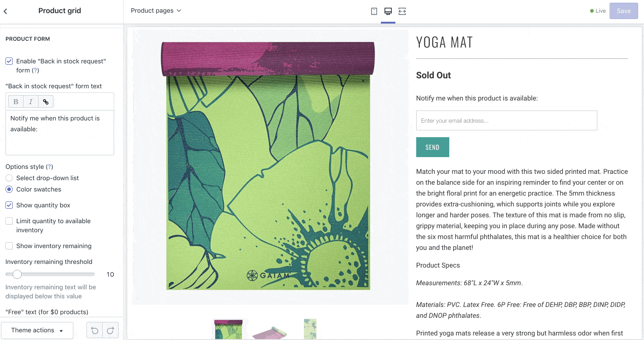Screen dimensions: 644x340
Task: Uncheck Show quantity box
Action: coord(9,205)
